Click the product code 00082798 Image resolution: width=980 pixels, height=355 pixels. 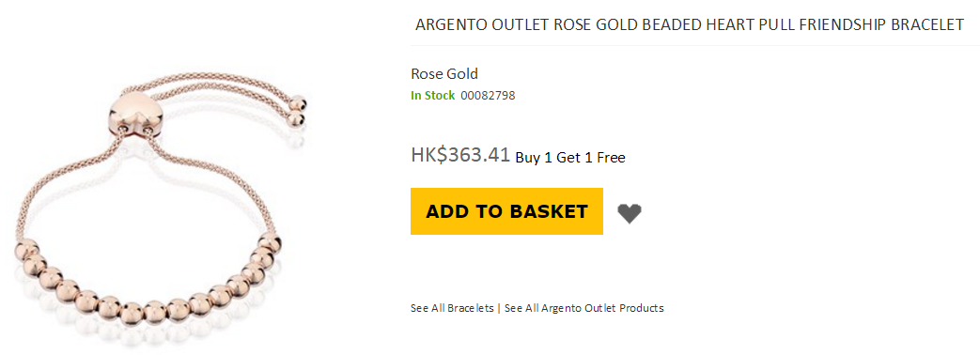(x=489, y=96)
